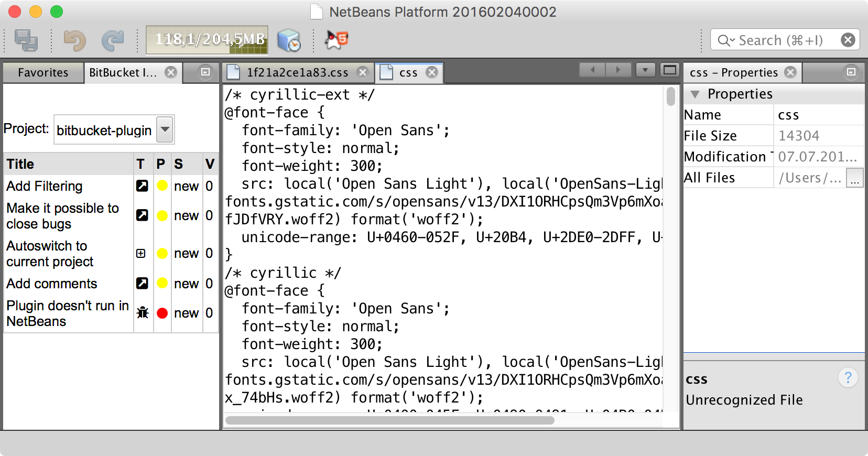Click the help question mark icon
This screenshot has height=456, width=868.
click(848, 377)
